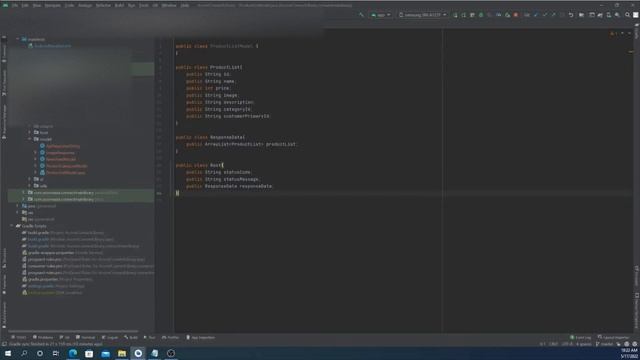Image resolution: width=640 pixels, height=360 pixels.
Task: Collapse the model package in the tree
Action: pos(30,139)
